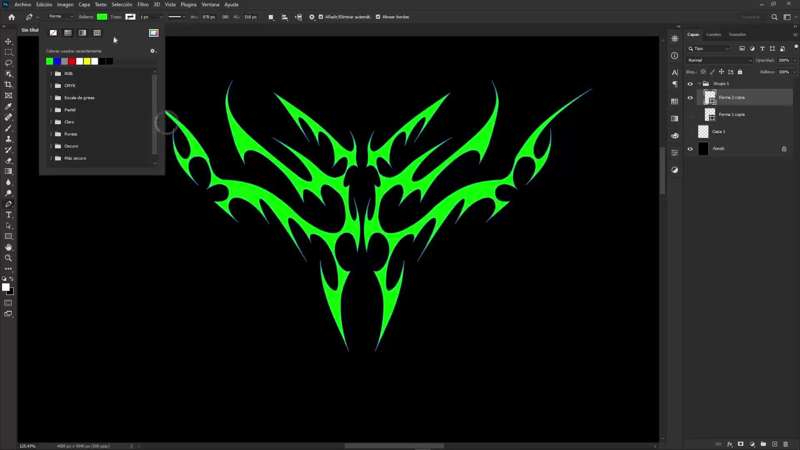The image size is (800, 450).
Task: Select the Capa 1 layer thumbnail
Action: (x=703, y=132)
